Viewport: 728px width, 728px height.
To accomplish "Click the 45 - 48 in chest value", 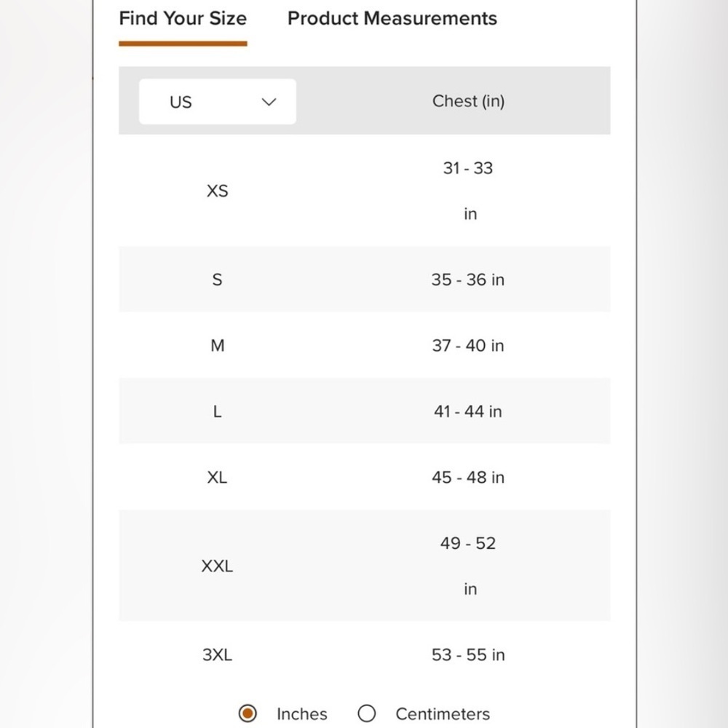I will tap(467, 478).
